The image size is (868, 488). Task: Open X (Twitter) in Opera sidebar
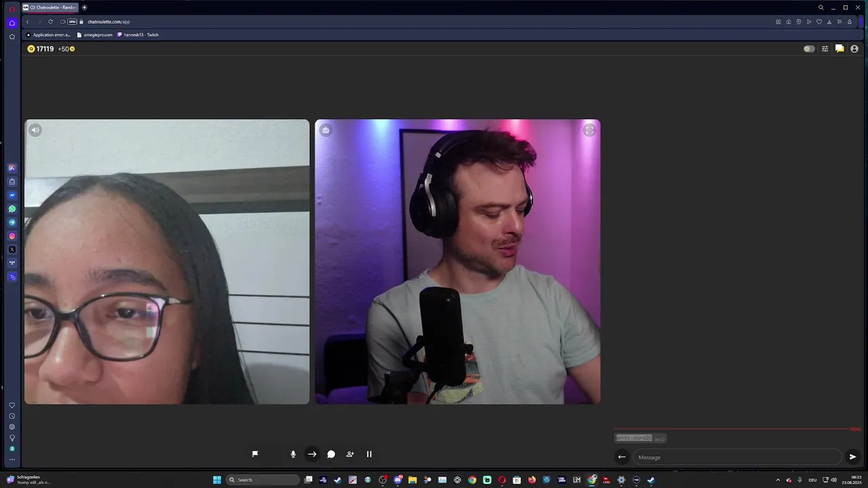click(12, 249)
